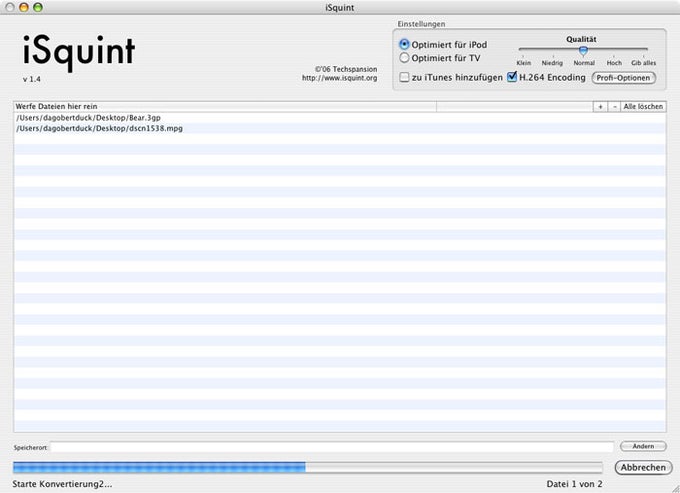The height and width of the screenshot is (493, 680).
Task: Click into the Speicherort path field
Action: tap(332, 447)
